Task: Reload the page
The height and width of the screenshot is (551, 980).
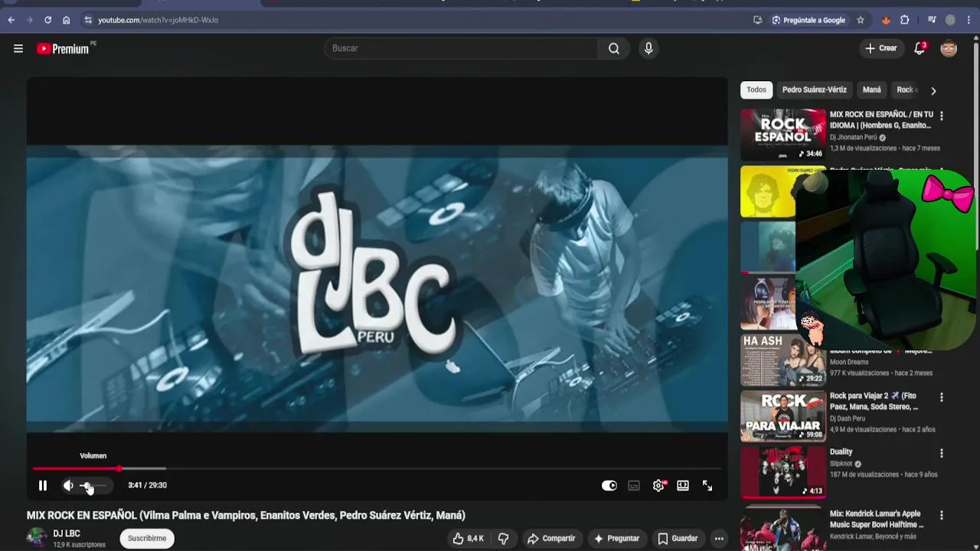Action: [x=47, y=20]
